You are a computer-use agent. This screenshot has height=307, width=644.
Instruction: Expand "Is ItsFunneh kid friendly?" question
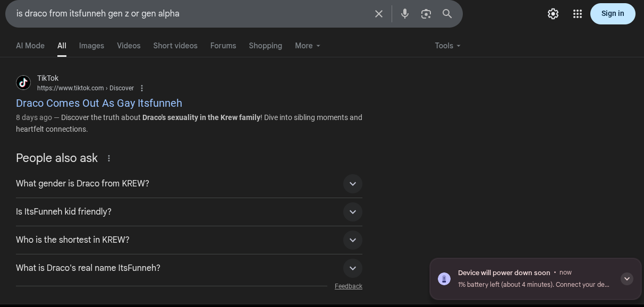pyautogui.click(x=189, y=212)
